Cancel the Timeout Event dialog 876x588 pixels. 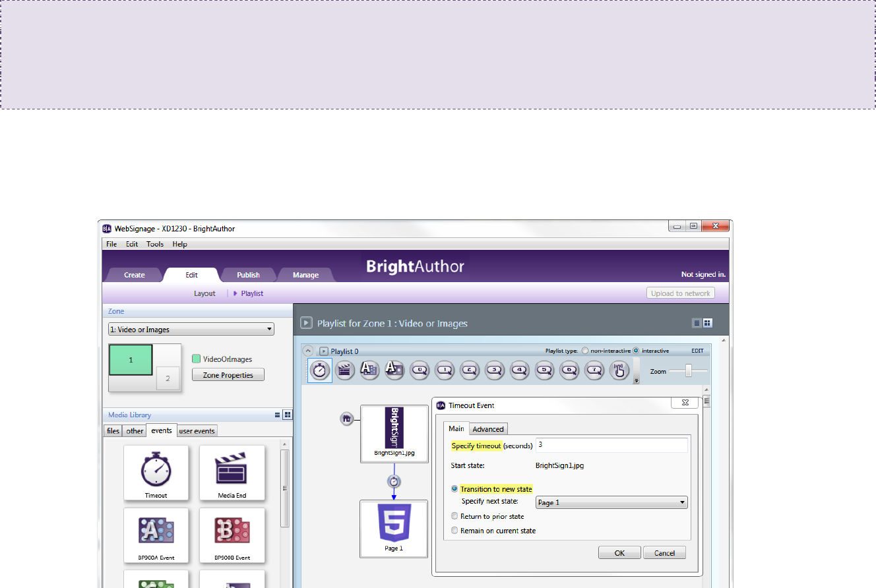click(x=664, y=553)
